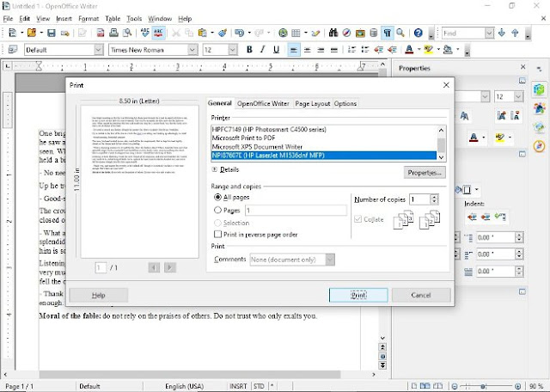Open the font color dropdown arrow in toolbar
This screenshot has height=392, width=550.
coord(419,50)
